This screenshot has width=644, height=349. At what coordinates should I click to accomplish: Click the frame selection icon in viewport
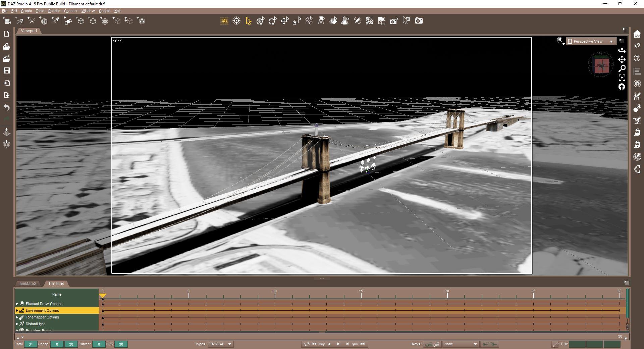[622, 78]
